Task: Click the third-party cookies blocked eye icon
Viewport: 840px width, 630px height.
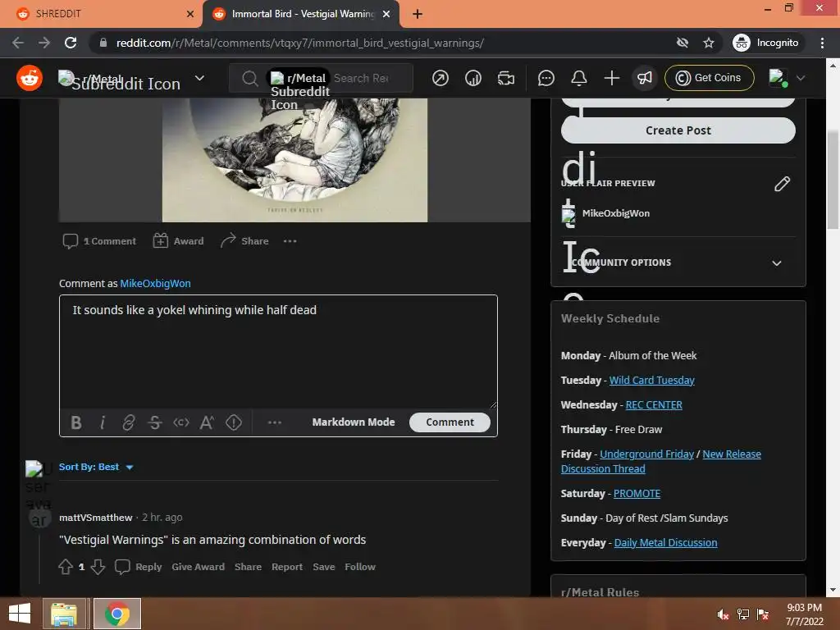Action: (682, 43)
